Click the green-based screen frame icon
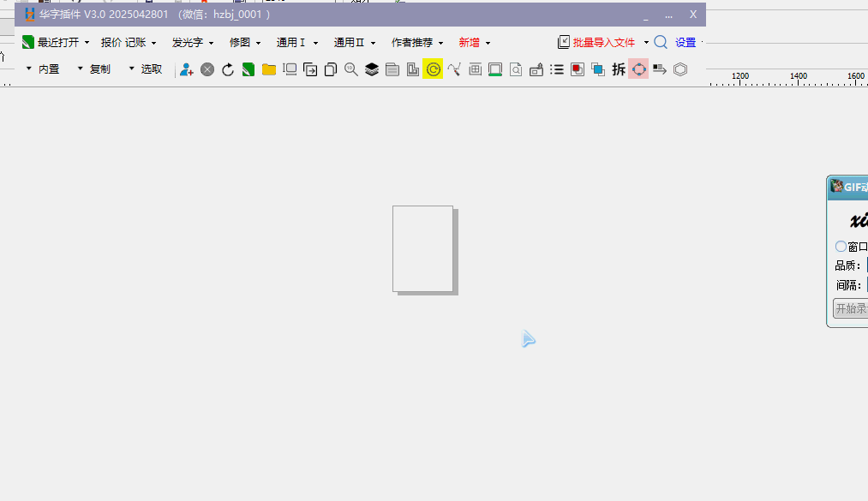 pos(495,69)
